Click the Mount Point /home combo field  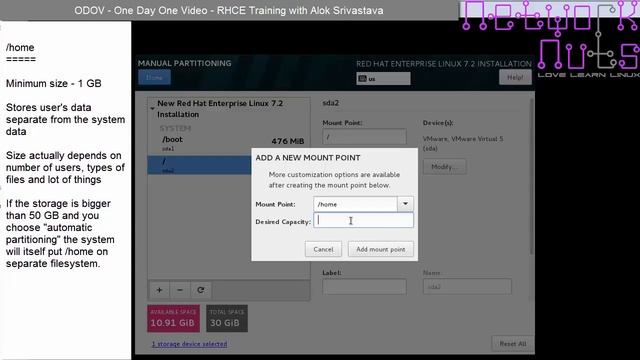[355, 204]
